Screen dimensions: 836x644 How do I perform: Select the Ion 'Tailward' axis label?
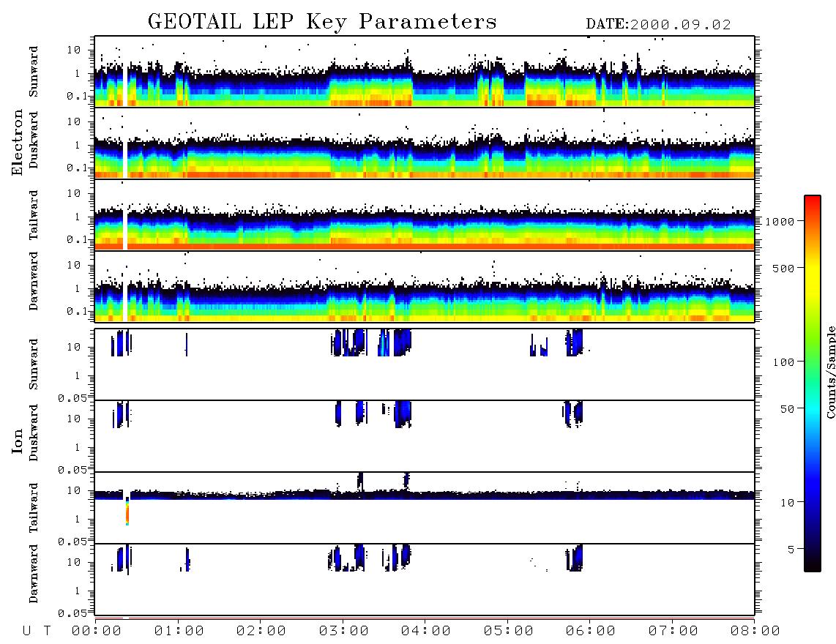click(x=34, y=508)
